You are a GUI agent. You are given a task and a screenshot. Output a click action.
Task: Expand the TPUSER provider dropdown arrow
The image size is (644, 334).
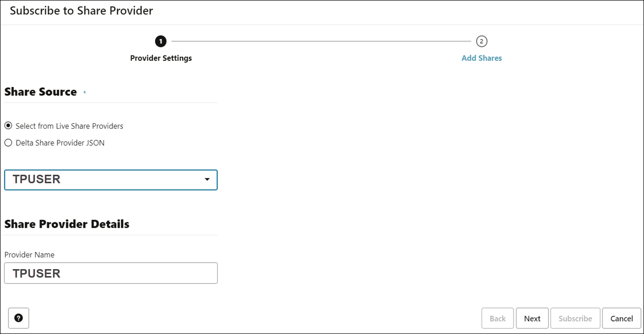pyautogui.click(x=207, y=180)
